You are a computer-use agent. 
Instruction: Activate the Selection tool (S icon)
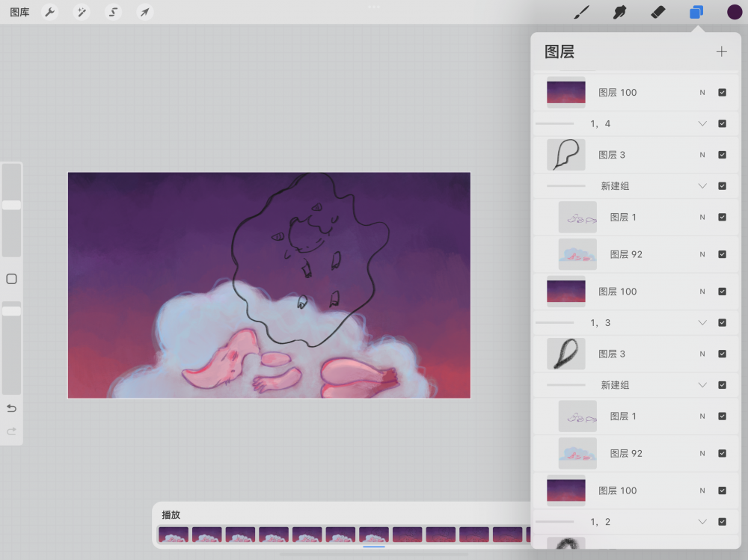(x=113, y=12)
